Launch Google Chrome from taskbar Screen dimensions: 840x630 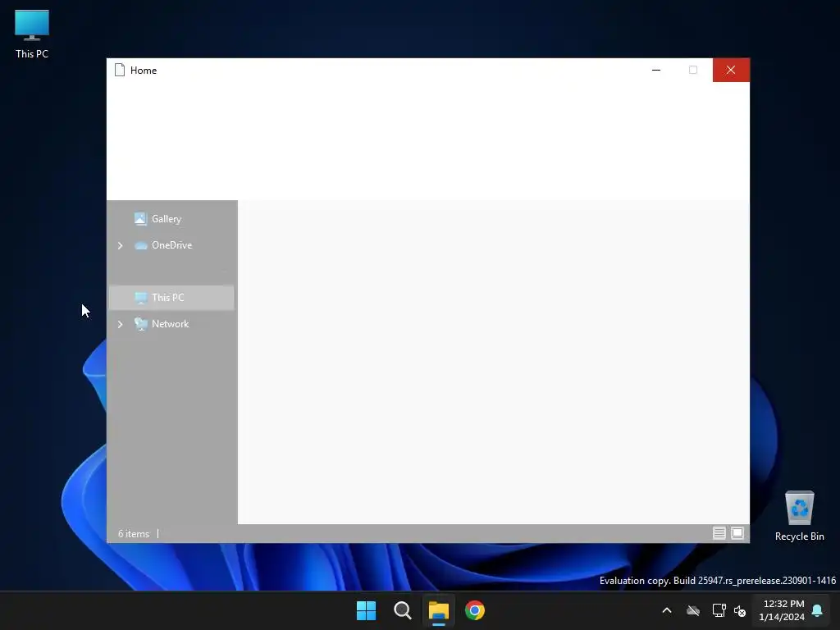475,610
